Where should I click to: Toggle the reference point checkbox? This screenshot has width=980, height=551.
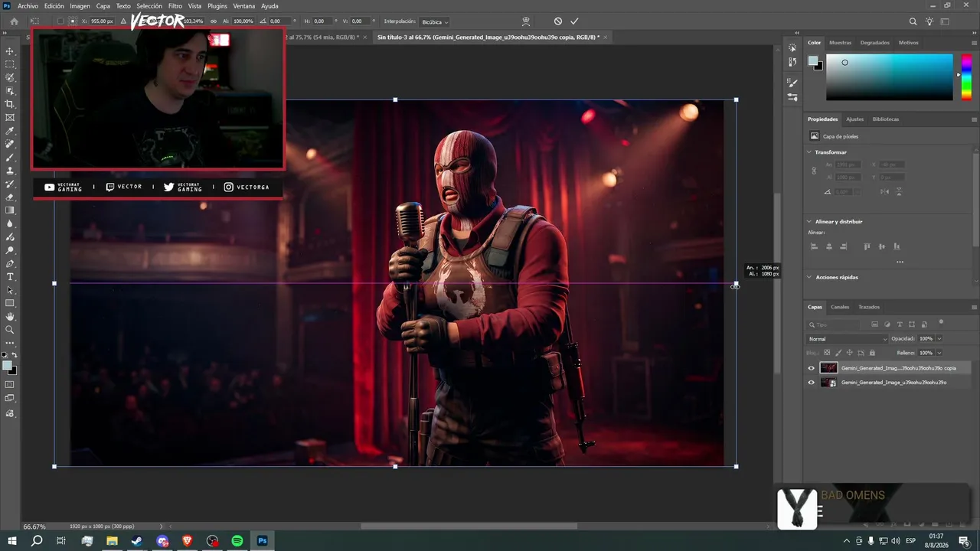pos(60,21)
